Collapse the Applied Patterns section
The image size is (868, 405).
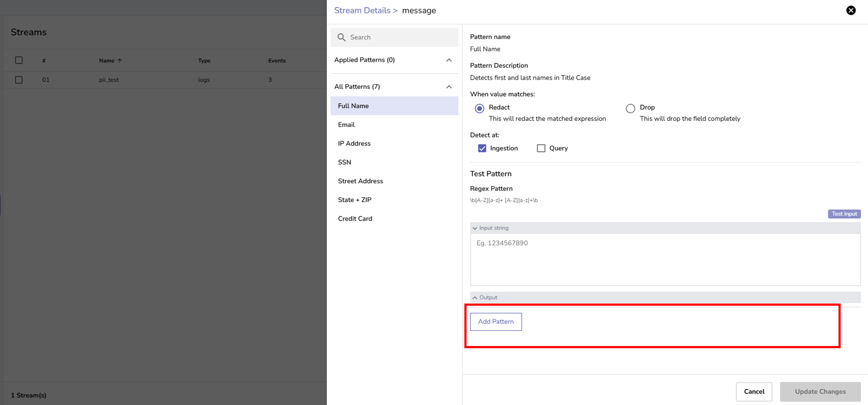point(449,60)
